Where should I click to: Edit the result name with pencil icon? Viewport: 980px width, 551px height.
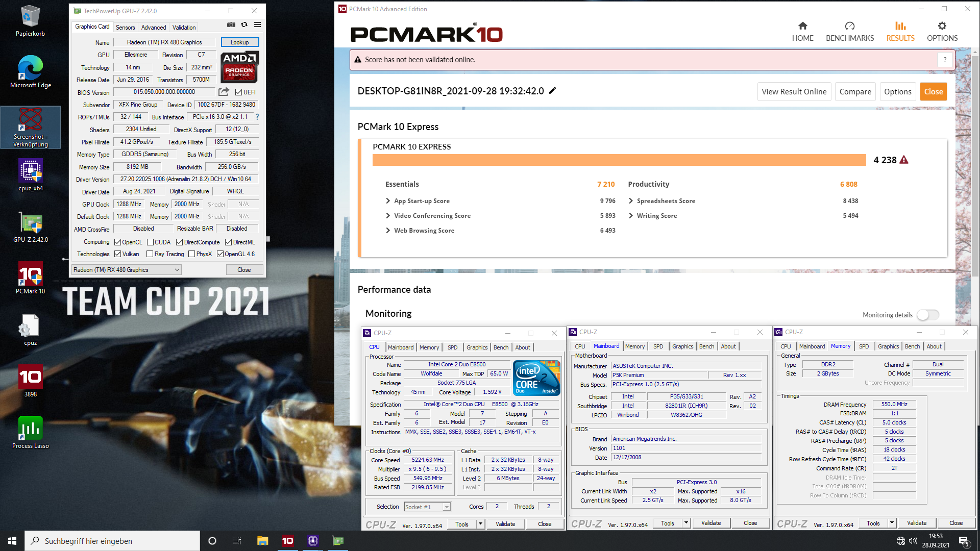552,91
